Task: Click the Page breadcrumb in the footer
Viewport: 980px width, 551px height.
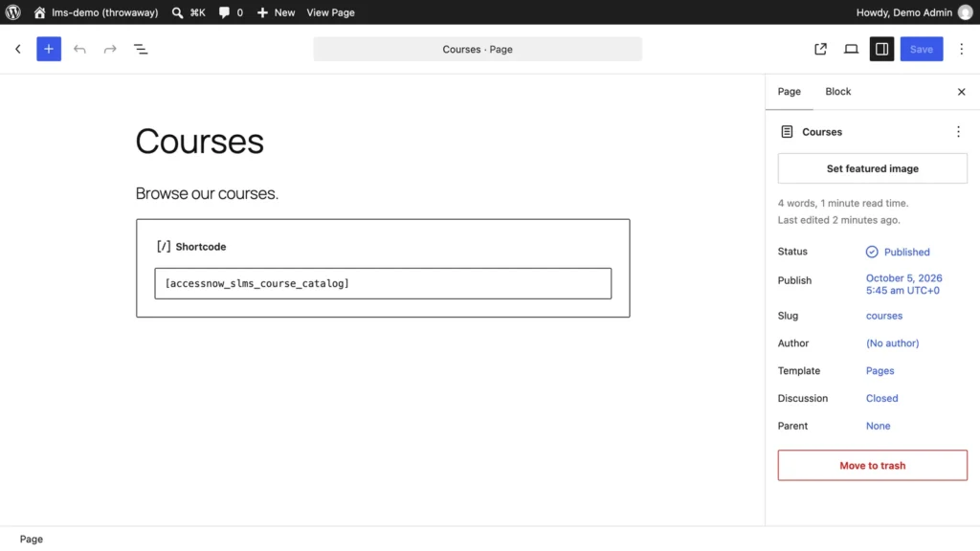Action: pyautogui.click(x=32, y=540)
